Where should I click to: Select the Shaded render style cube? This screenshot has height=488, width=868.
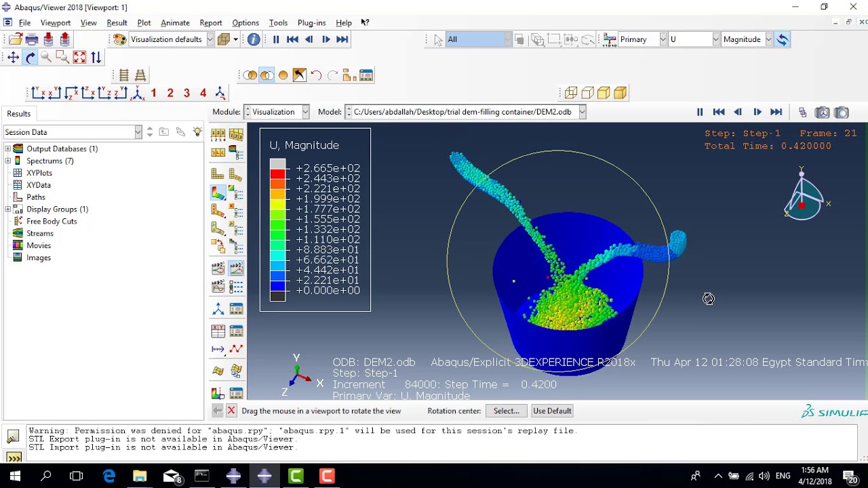point(620,93)
